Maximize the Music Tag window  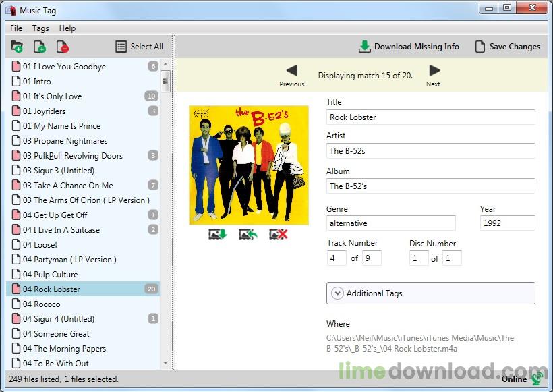pos(506,8)
